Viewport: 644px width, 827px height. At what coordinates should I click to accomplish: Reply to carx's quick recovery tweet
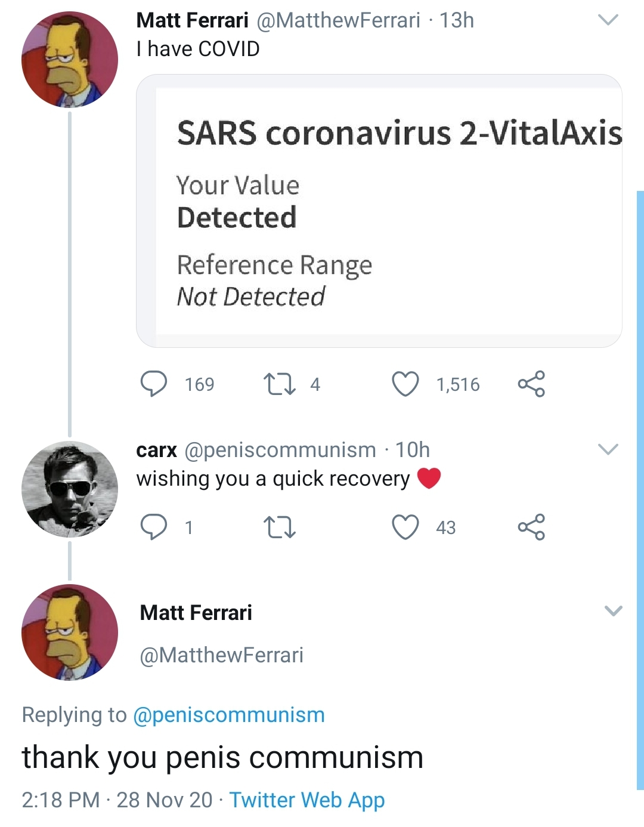[154, 527]
